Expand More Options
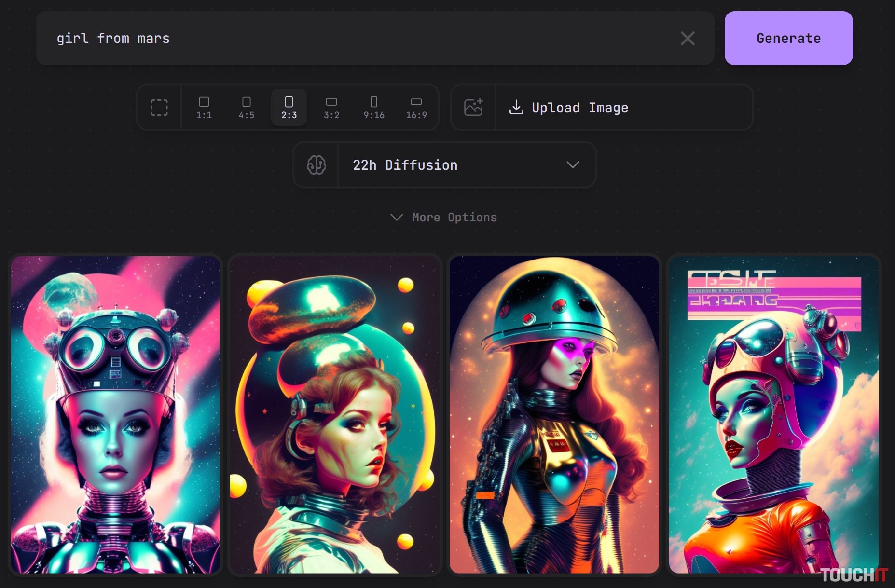This screenshot has width=895, height=588. tap(444, 218)
